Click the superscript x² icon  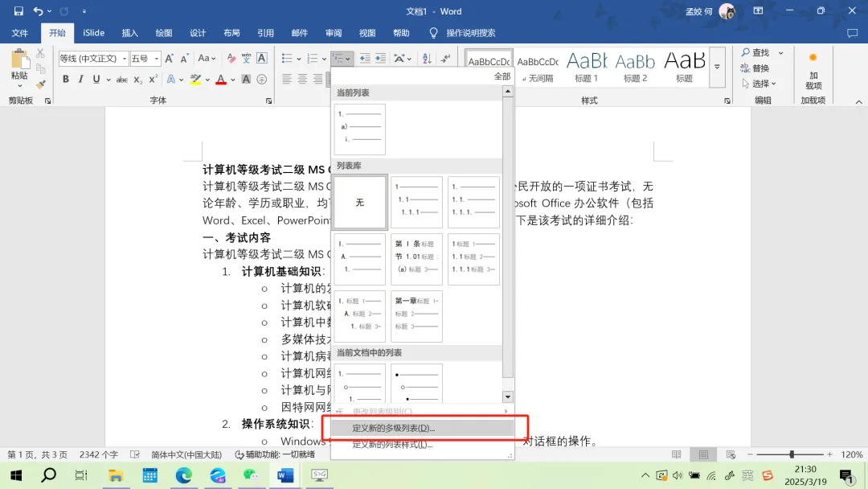click(x=154, y=80)
